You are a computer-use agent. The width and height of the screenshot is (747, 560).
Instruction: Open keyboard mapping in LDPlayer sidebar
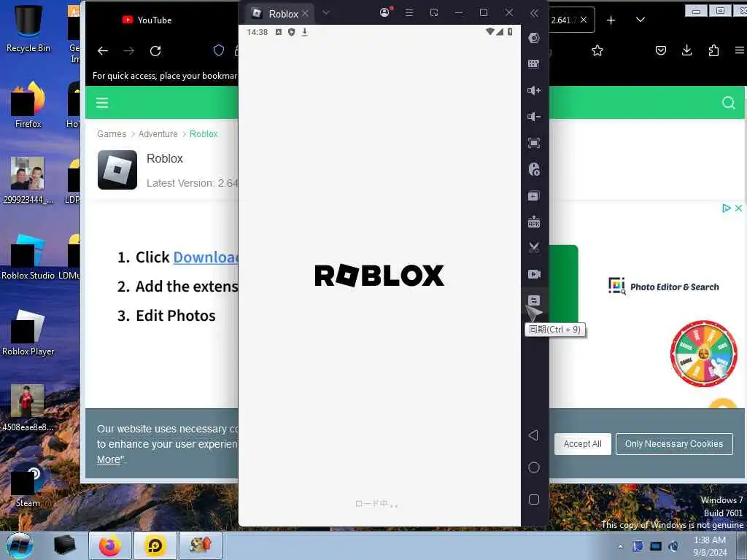click(x=534, y=64)
